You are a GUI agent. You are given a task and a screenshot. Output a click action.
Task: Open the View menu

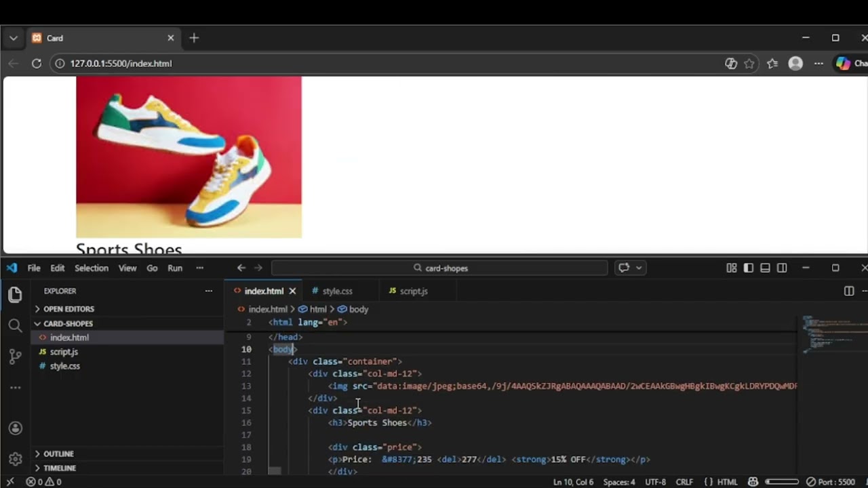click(127, 268)
